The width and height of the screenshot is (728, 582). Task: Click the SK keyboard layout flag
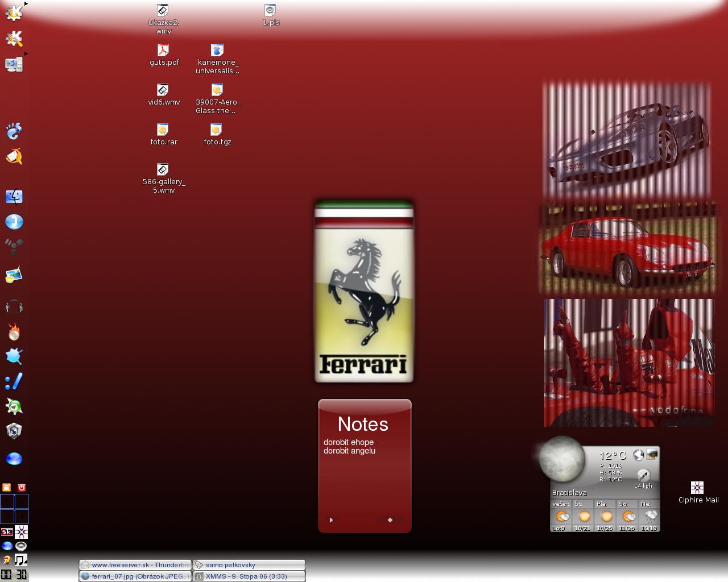point(7,532)
